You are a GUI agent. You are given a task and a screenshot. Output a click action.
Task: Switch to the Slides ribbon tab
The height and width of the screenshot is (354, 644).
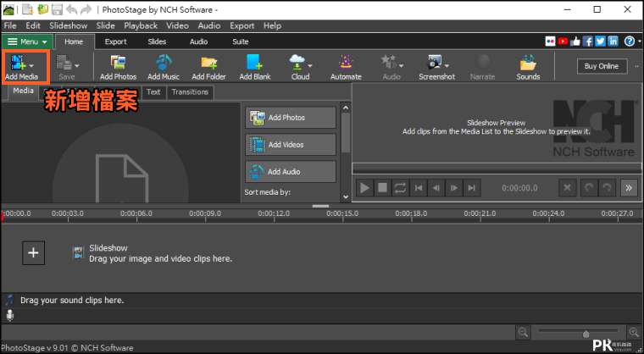pyautogui.click(x=157, y=41)
